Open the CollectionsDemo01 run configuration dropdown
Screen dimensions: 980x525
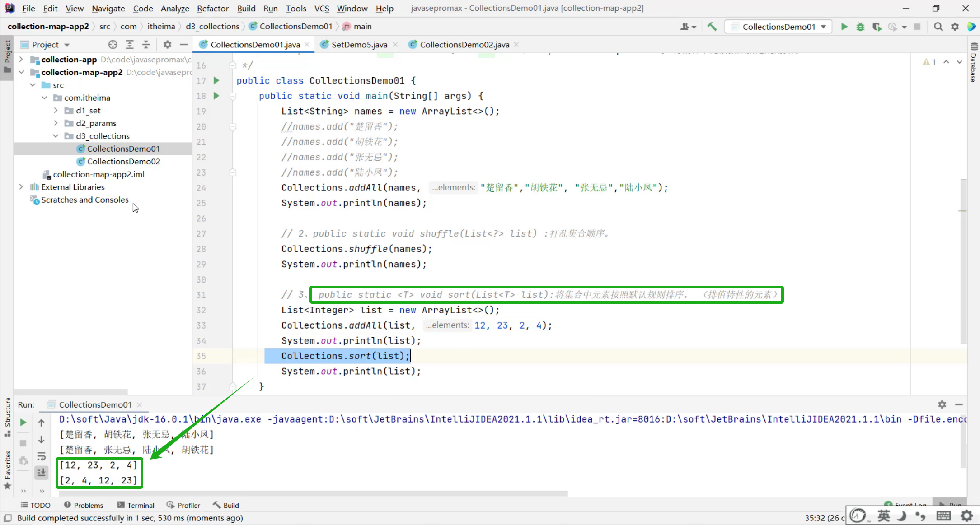[778, 27]
